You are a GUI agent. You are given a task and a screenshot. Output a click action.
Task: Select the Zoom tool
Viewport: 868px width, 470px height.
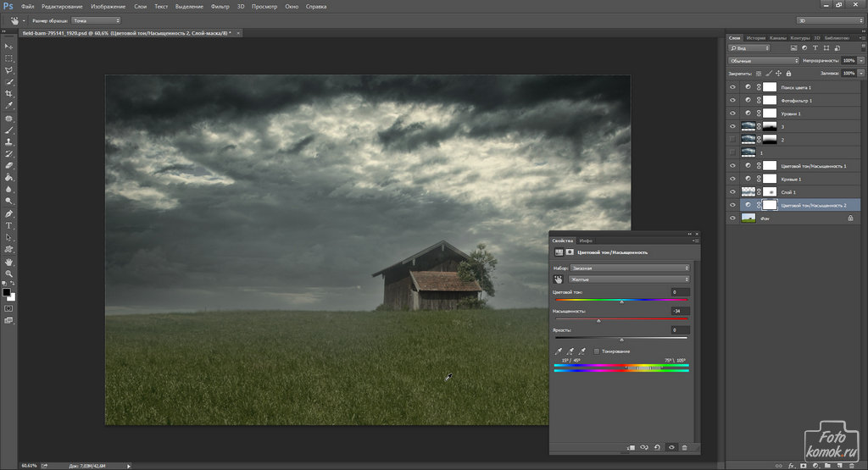(x=8, y=274)
